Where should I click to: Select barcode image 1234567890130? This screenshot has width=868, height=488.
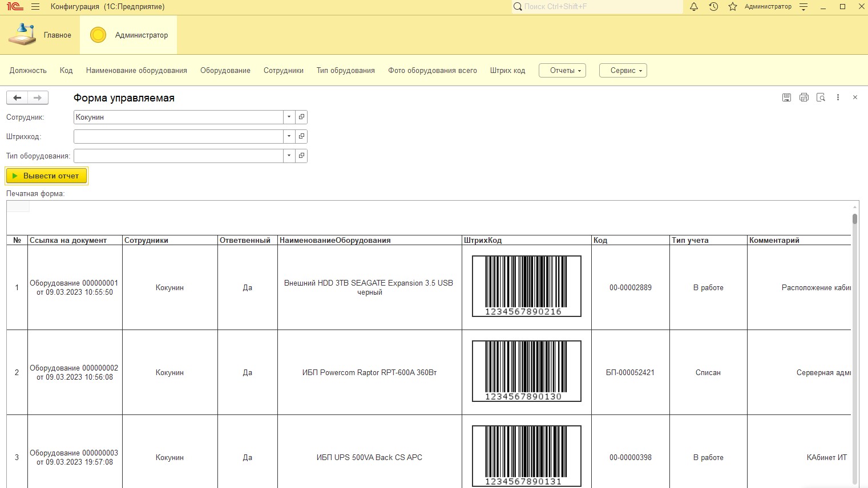coord(526,371)
